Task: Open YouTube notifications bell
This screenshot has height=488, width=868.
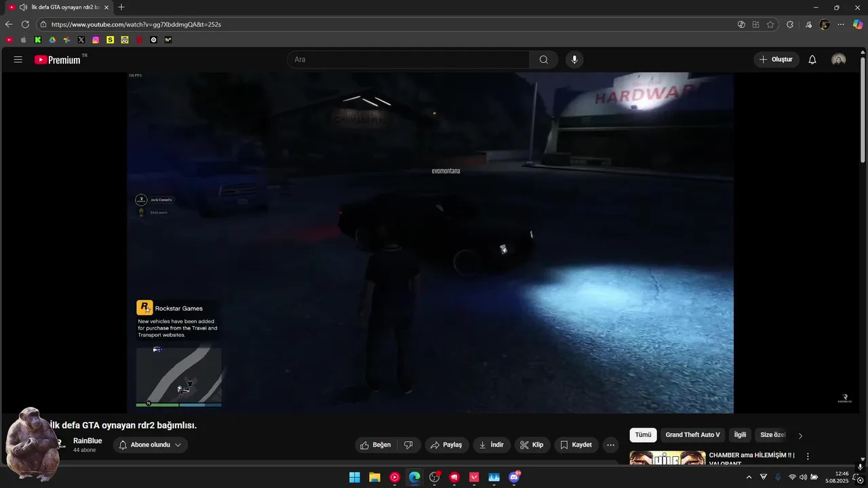Action: click(812, 60)
